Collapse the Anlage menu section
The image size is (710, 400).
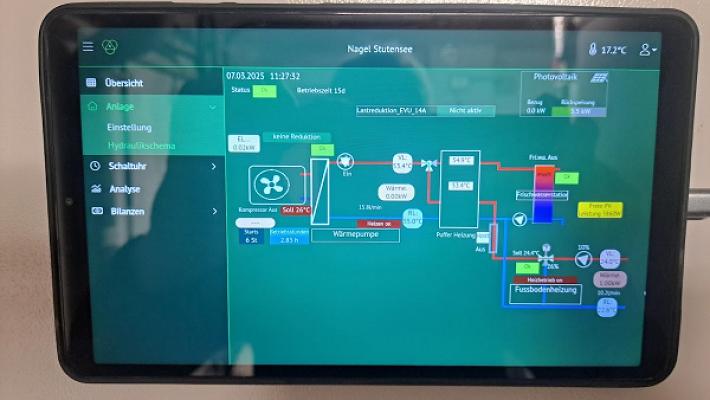(212, 107)
